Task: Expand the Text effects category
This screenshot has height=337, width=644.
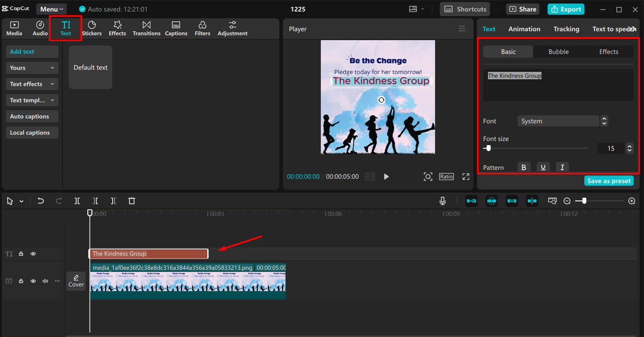Action: (32, 84)
